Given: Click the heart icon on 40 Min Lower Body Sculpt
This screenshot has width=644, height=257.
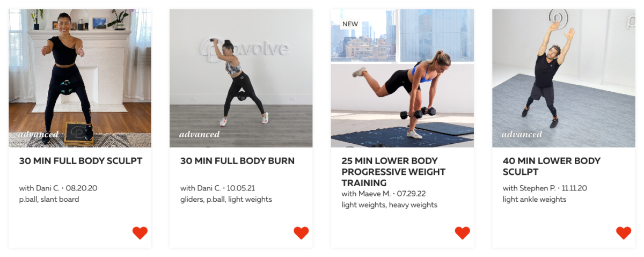Looking at the screenshot, I should coord(624,233).
